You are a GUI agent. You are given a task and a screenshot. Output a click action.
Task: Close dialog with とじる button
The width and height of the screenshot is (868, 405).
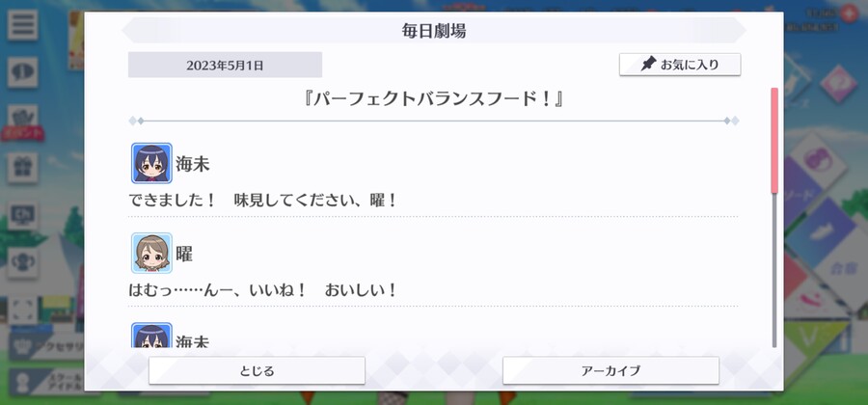(x=257, y=370)
